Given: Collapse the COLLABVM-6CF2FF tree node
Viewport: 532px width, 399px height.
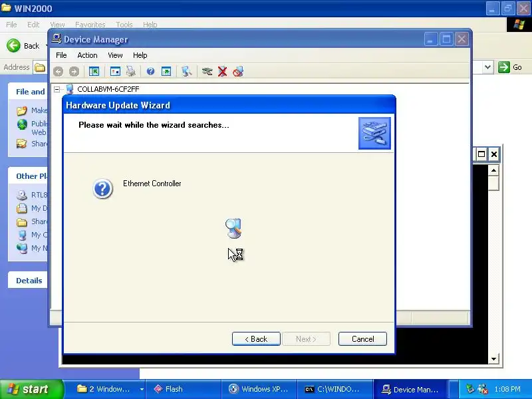Looking at the screenshot, I should [x=57, y=89].
